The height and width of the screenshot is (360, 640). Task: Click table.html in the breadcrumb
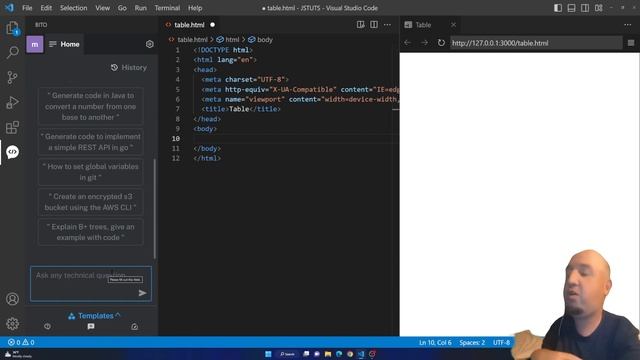click(x=192, y=40)
